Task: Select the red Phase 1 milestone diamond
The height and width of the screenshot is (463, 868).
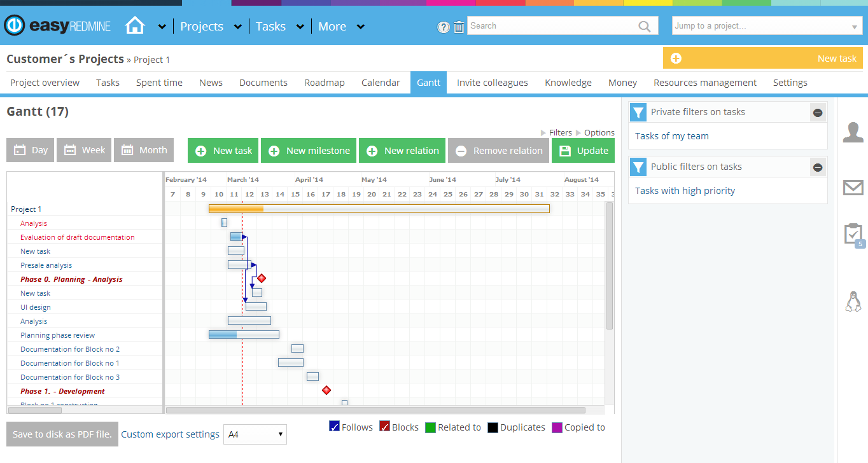Action: point(326,390)
